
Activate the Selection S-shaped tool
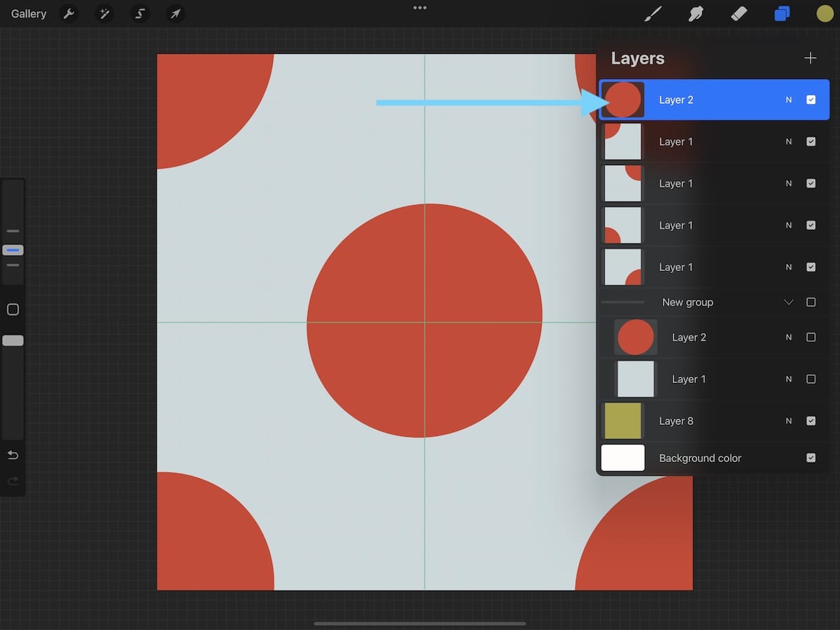[x=140, y=13]
